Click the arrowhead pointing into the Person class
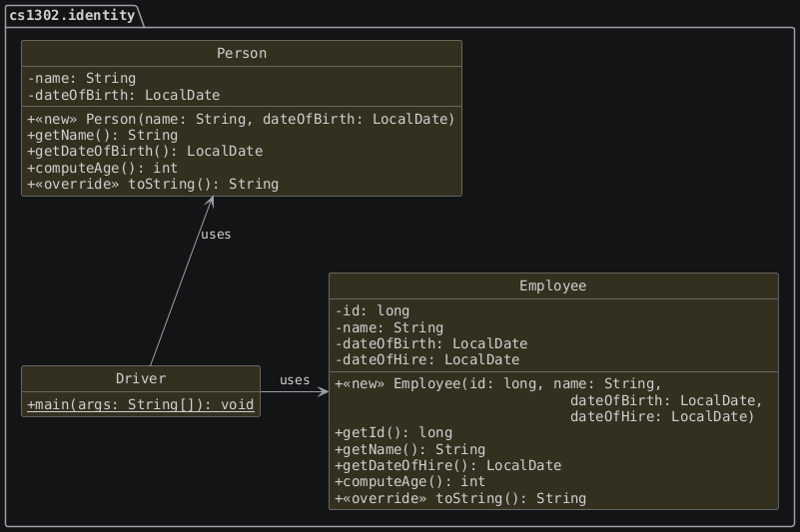The image size is (800, 532). [210, 202]
